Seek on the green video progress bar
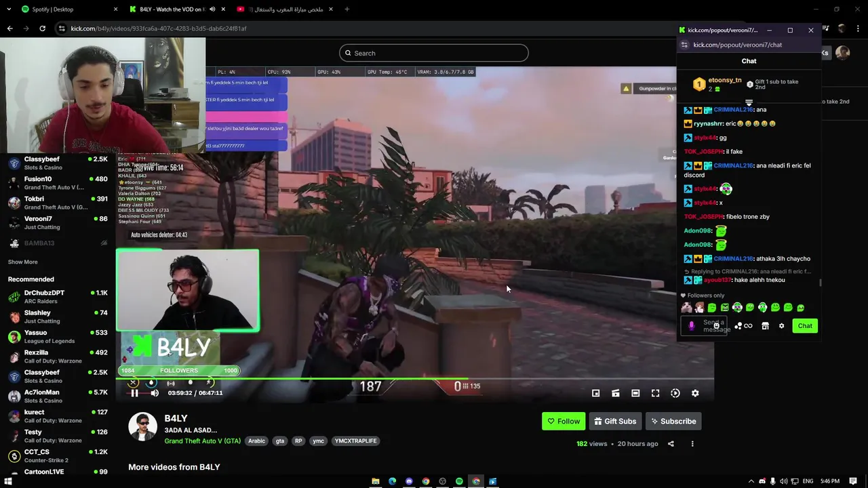This screenshot has width=868, height=488. coord(414,379)
